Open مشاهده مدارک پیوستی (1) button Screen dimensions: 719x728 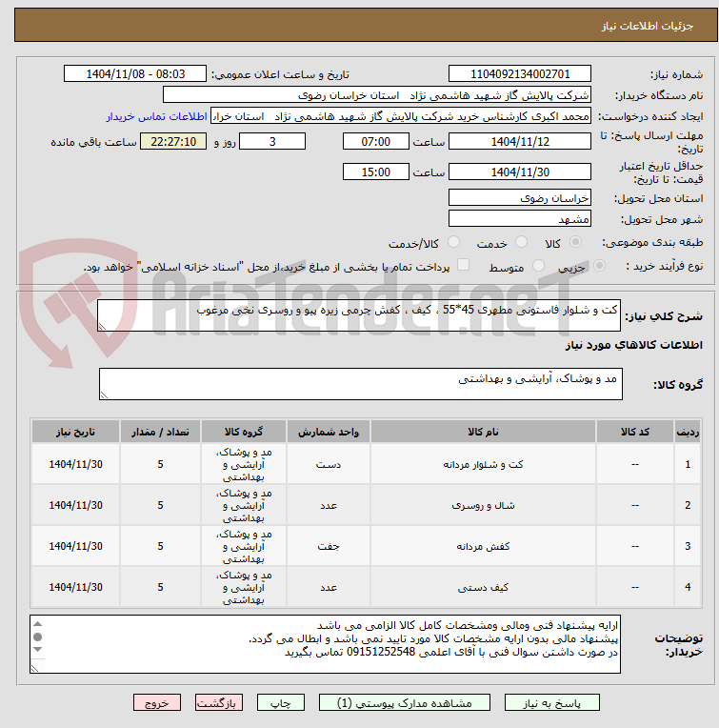tap(404, 703)
